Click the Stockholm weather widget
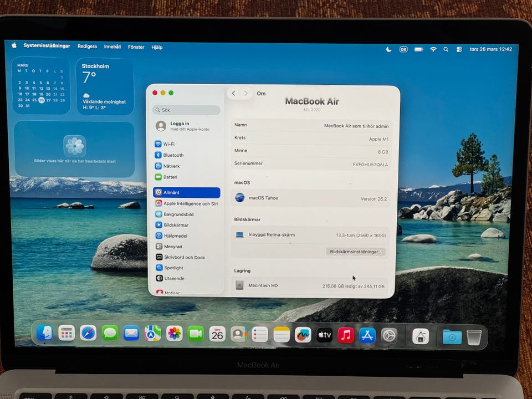The image size is (532, 399). pyautogui.click(x=105, y=87)
